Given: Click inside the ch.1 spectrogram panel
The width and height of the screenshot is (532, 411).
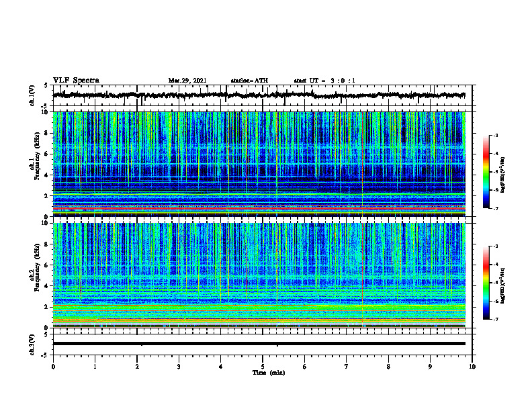Looking at the screenshot, I should tap(259, 164).
